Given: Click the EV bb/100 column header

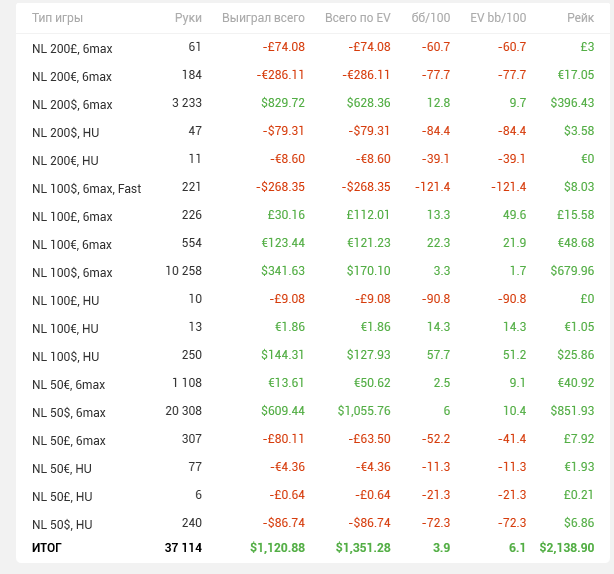Looking at the screenshot, I should pos(498,18).
